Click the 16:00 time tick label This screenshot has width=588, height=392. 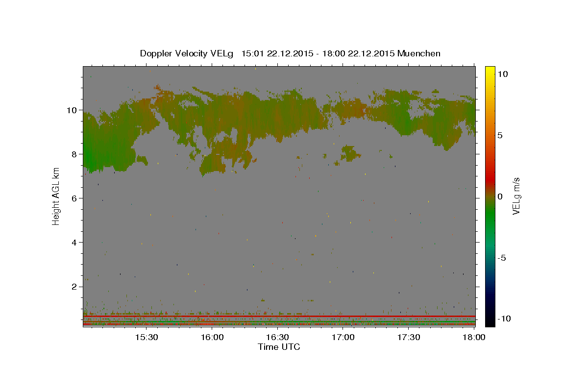pyautogui.click(x=212, y=337)
